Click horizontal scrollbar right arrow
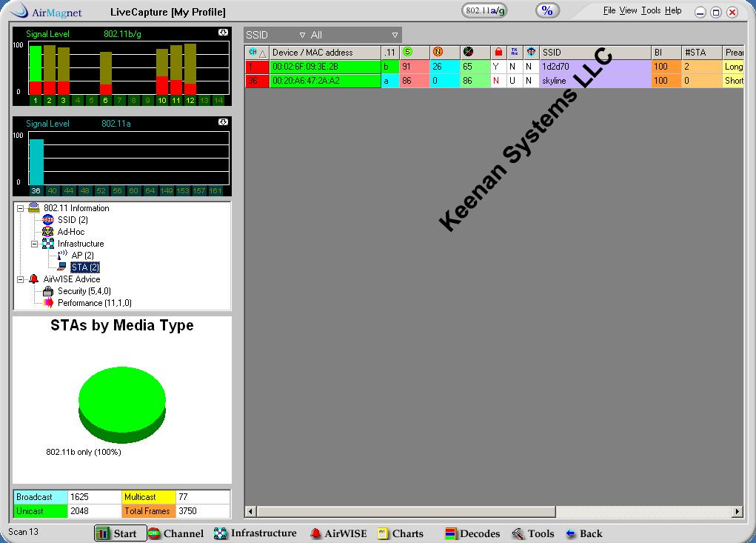Screen dimensions: 756x543 [x=737, y=511]
